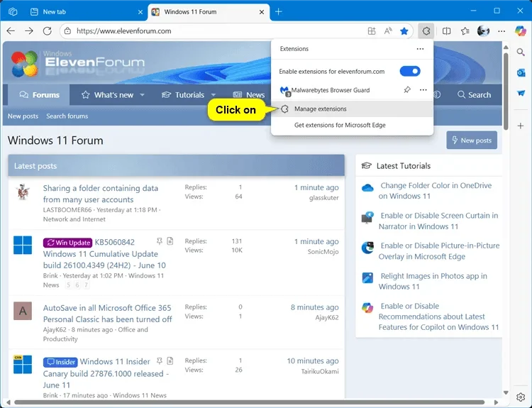Select Manage extensions
Screen dimensions: 532x408
pyautogui.click(x=352, y=109)
